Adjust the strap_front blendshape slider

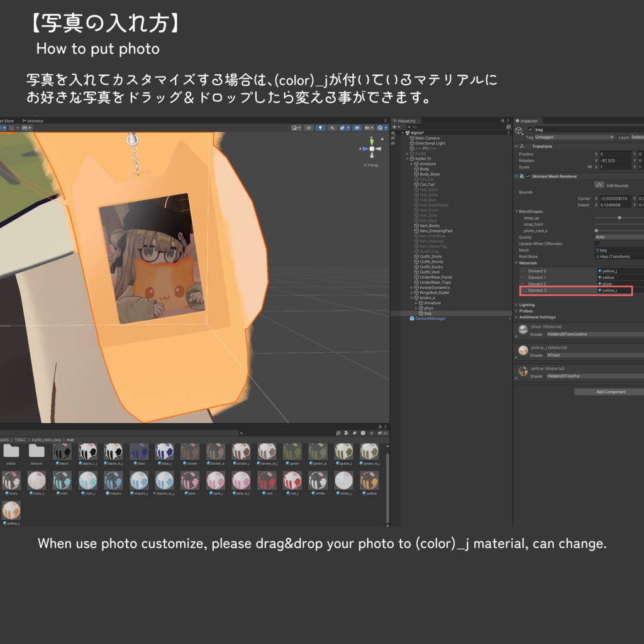point(619,225)
